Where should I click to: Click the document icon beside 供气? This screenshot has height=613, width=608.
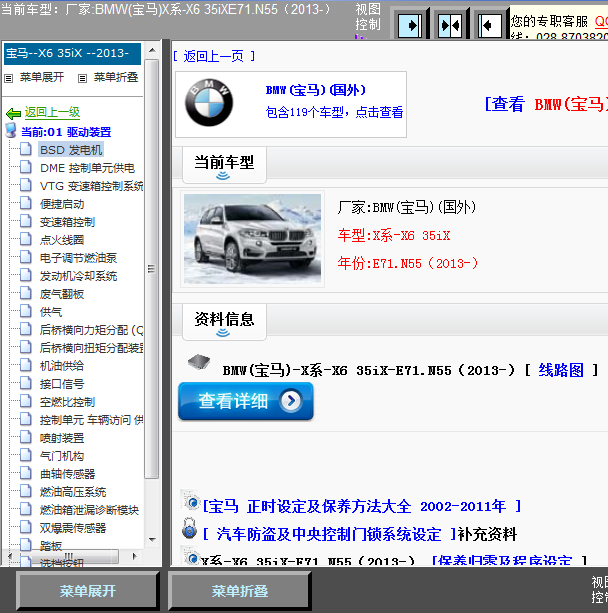(25, 311)
